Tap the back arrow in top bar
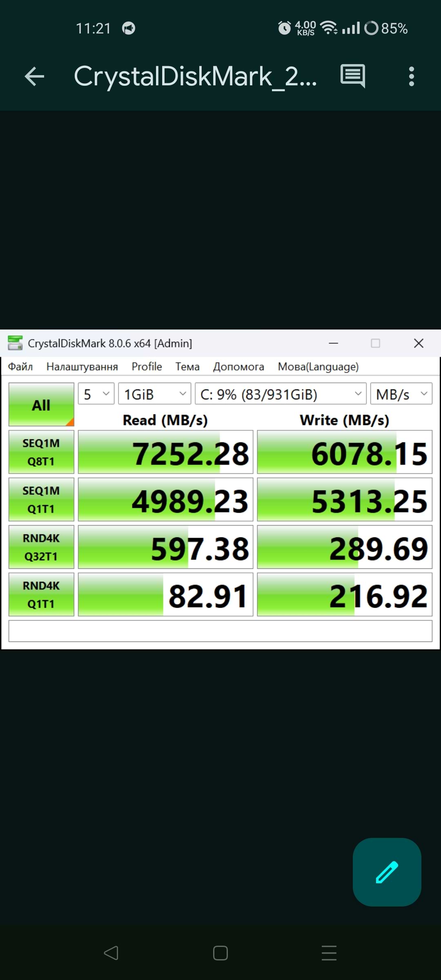The width and height of the screenshot is (441, 980). point(35,76)
